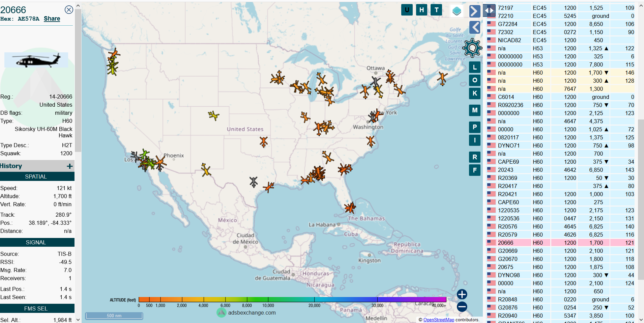The image size is (644, 323).
Task: Click the Share link
Action: coord(52,19)
